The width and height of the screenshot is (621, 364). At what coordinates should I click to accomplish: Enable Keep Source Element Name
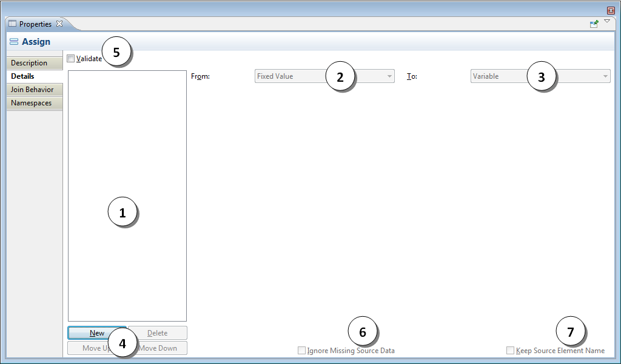point(510,350)
